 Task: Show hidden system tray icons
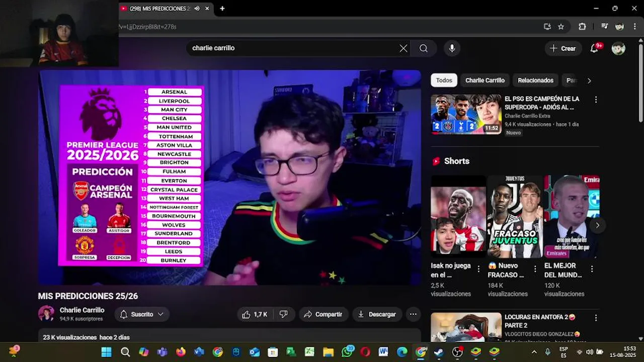coord(534,352)
